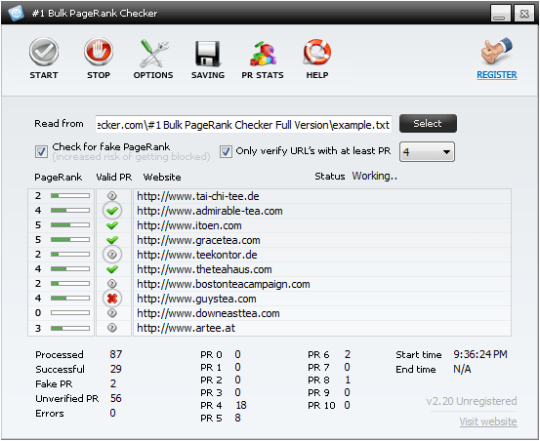Open PR STATS blocks icon
The height and width of the screenshot is (441, 540).
pyautogui.click(x=263, y=53)
